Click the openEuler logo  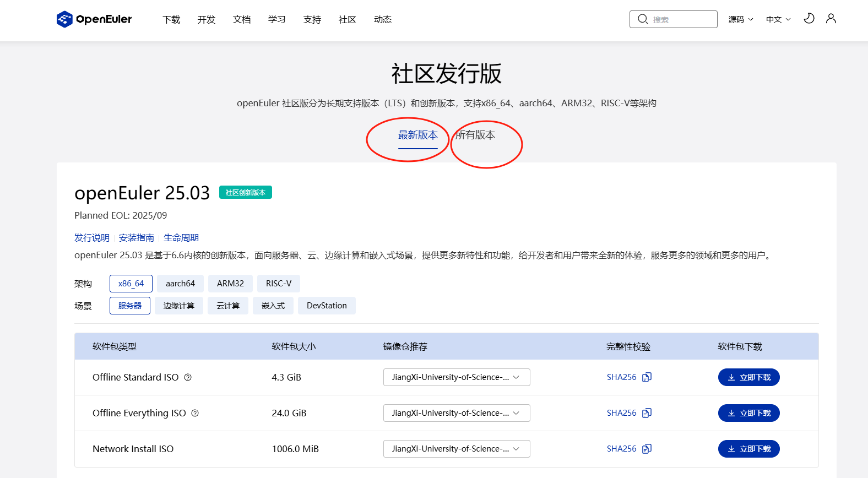[x=94, y=19]
